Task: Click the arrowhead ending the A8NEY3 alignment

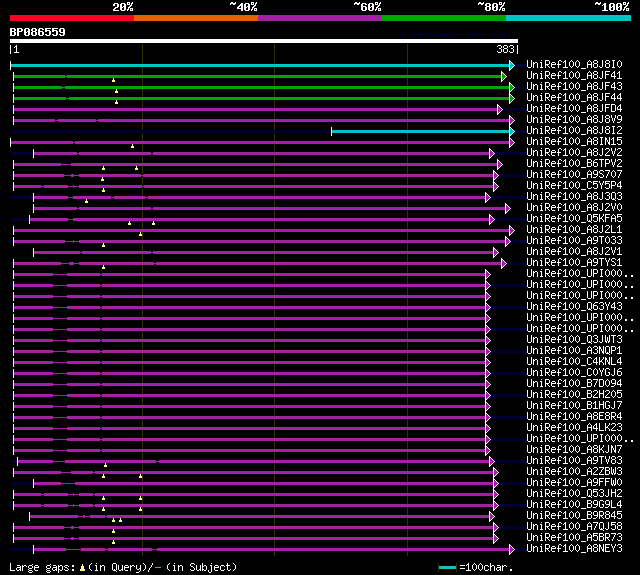Action: (512, 550)
